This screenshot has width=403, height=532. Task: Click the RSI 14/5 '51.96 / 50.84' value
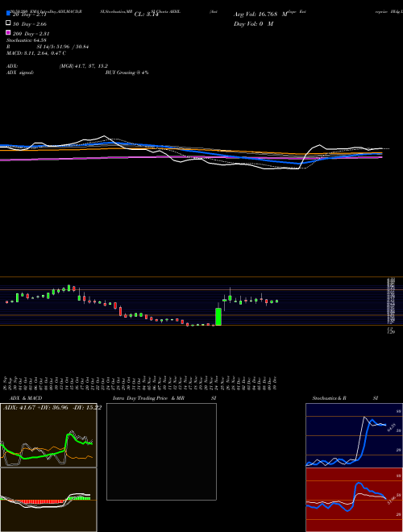(x=69, y=47)
